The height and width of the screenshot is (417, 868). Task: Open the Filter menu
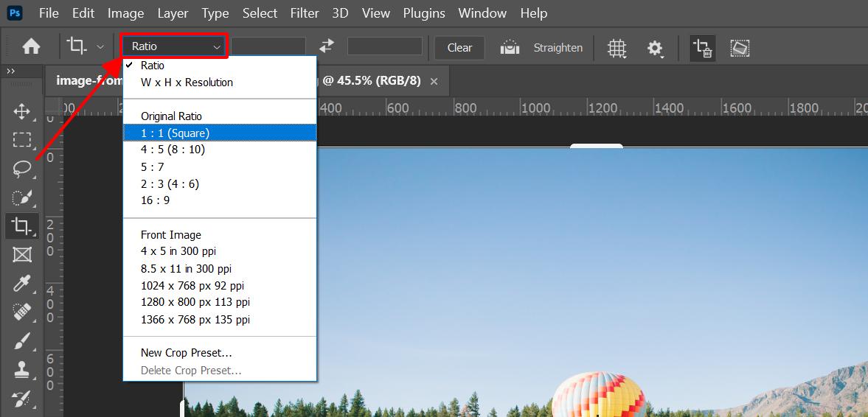click(305, 13)
